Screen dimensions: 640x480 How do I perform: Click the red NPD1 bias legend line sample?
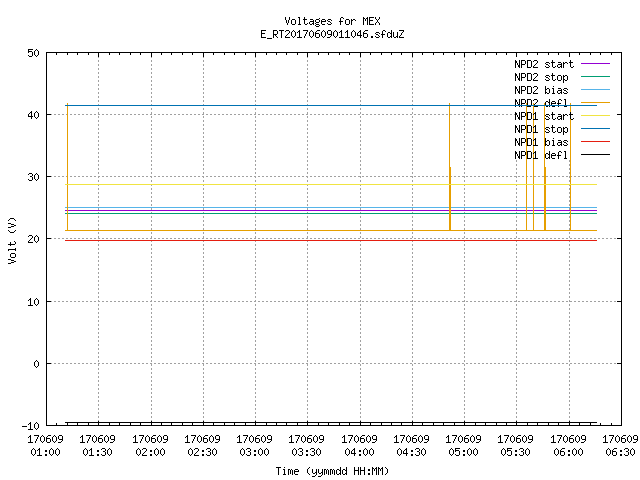pos(595,142)
